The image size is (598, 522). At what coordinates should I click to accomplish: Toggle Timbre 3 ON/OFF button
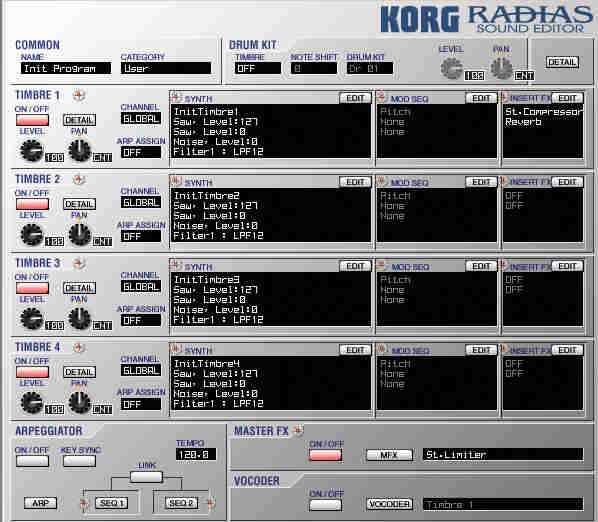[32, 288]
